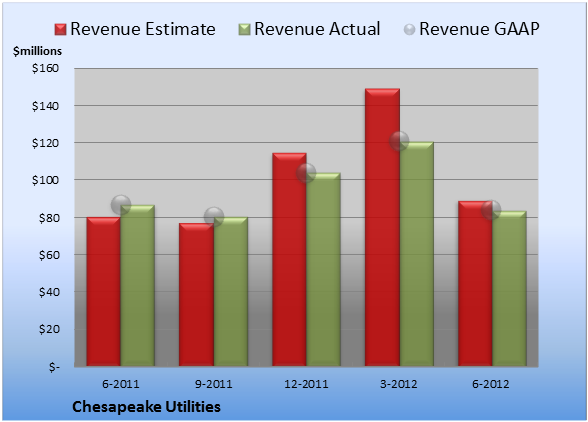Click the gray Revenue GAAP legend marker
This screenshot has width=588, height=422.
410,30
